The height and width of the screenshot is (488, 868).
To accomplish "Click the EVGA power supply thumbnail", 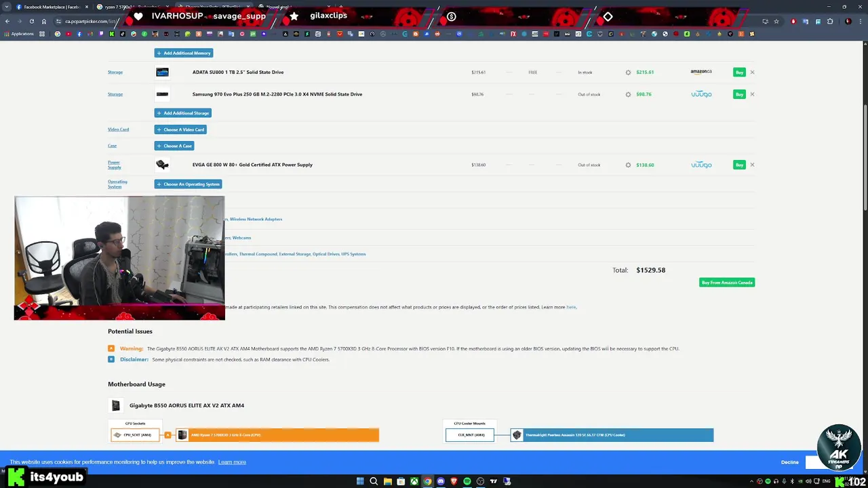I will coord(162,165).
